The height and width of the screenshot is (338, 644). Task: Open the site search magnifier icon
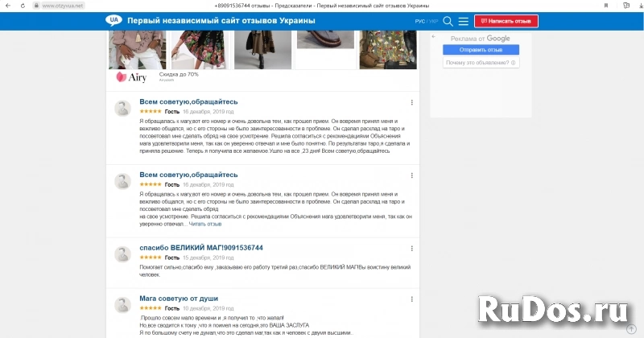coord(448,21)
